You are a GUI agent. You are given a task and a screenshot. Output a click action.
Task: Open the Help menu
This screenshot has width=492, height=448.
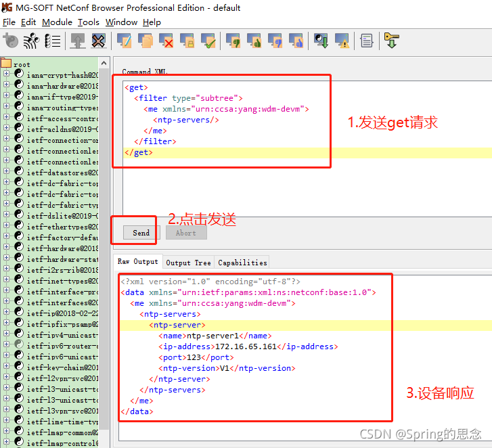pyautogui.click(x=152, y=22)
